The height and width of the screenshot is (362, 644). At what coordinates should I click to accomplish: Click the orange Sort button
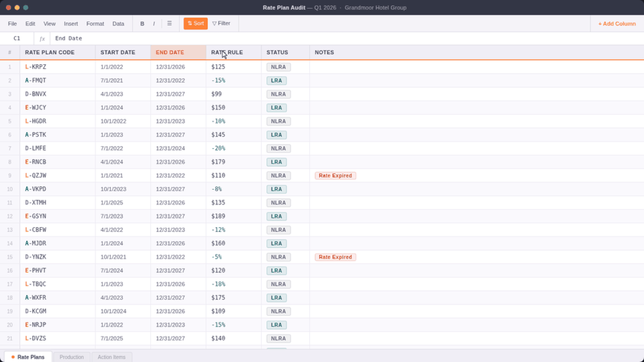pos(195,23)
